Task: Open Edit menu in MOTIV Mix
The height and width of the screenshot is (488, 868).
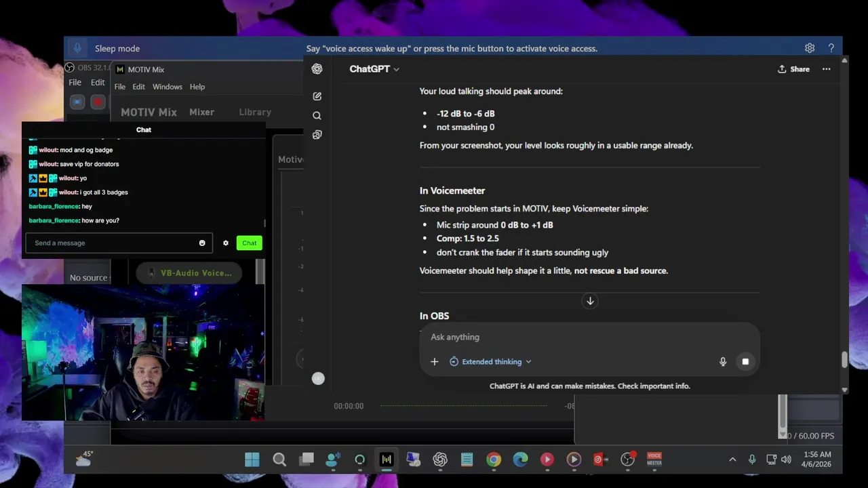Action: click(138, 87)
